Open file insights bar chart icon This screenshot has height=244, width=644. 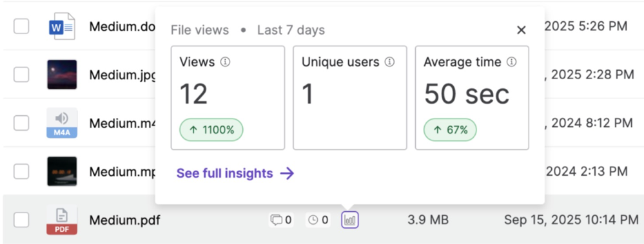pos(350,220)
